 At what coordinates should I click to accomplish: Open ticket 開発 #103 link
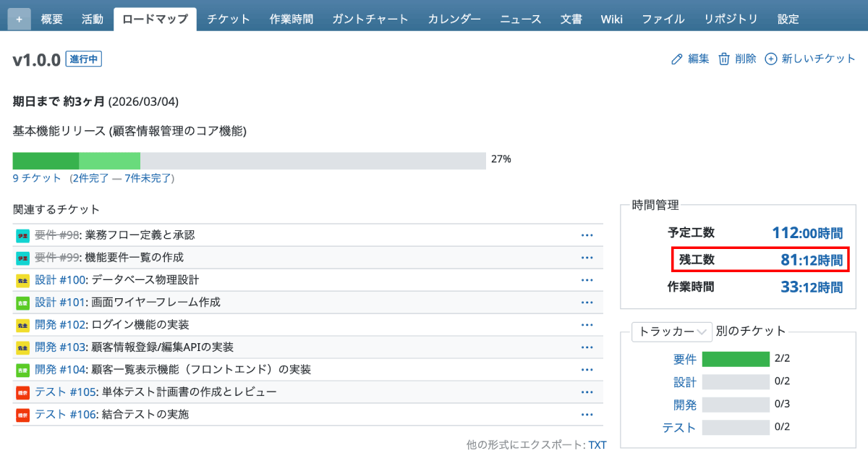point(61,347)
